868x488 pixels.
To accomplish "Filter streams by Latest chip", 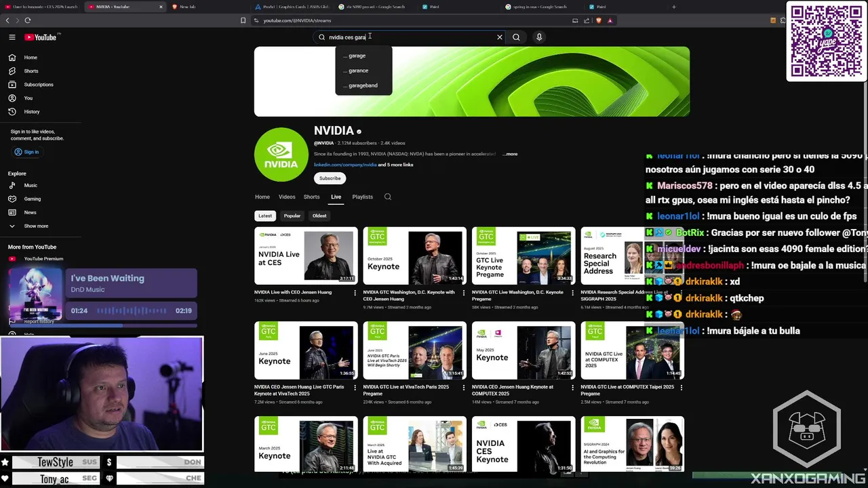I will (x=265, y=216).
